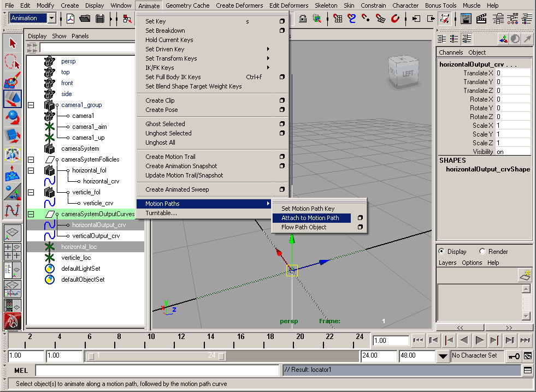
Task: Select the arrow Select tool
Action: 13,43
